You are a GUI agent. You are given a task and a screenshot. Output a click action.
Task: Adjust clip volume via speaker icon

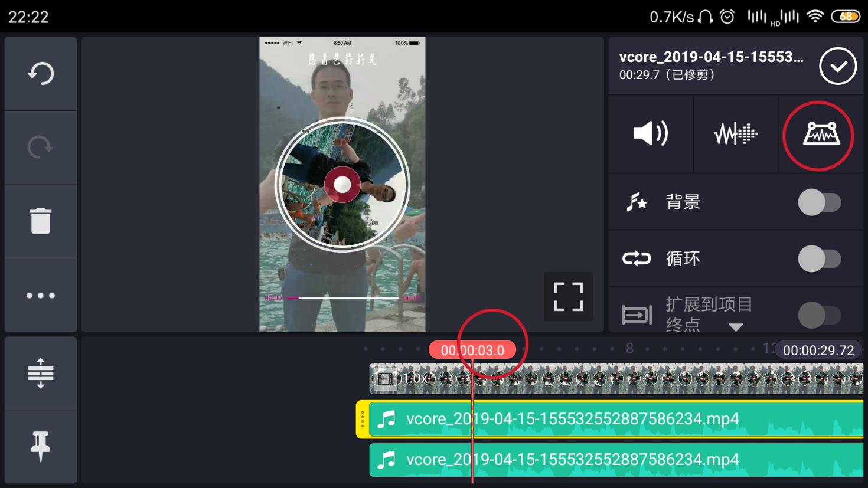650,134
